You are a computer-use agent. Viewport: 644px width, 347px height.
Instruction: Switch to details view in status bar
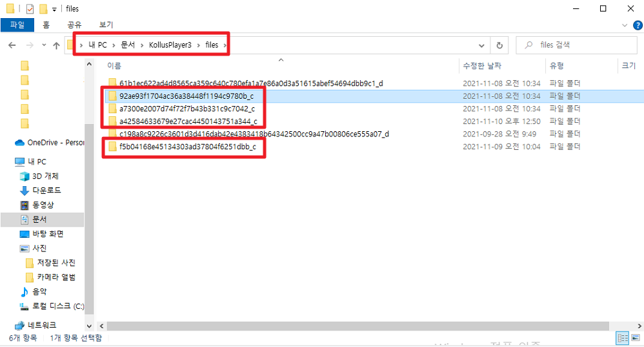621,338
